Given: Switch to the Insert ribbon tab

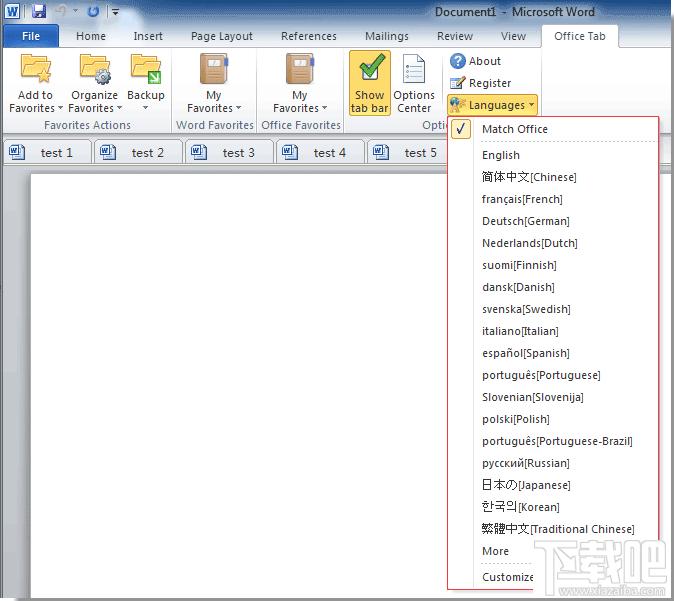Looking at the screenshot, I should click(148, 36).
